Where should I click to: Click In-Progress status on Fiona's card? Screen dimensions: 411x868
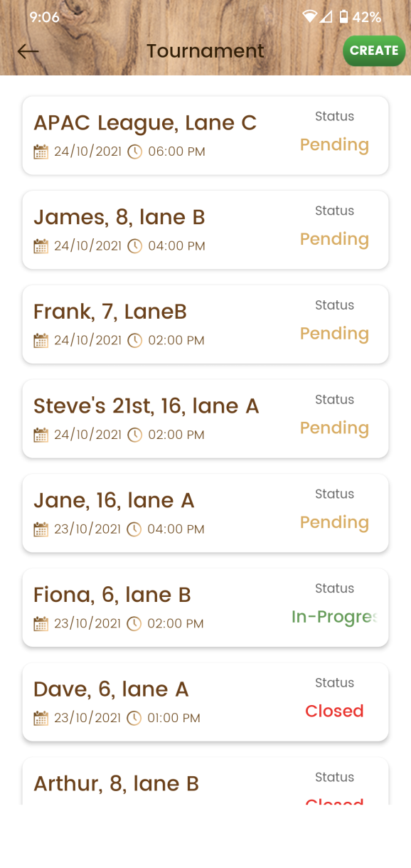pos(334,617)
